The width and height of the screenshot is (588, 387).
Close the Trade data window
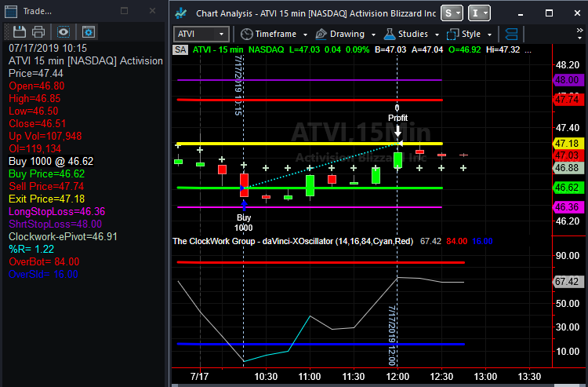click(152, 11)
